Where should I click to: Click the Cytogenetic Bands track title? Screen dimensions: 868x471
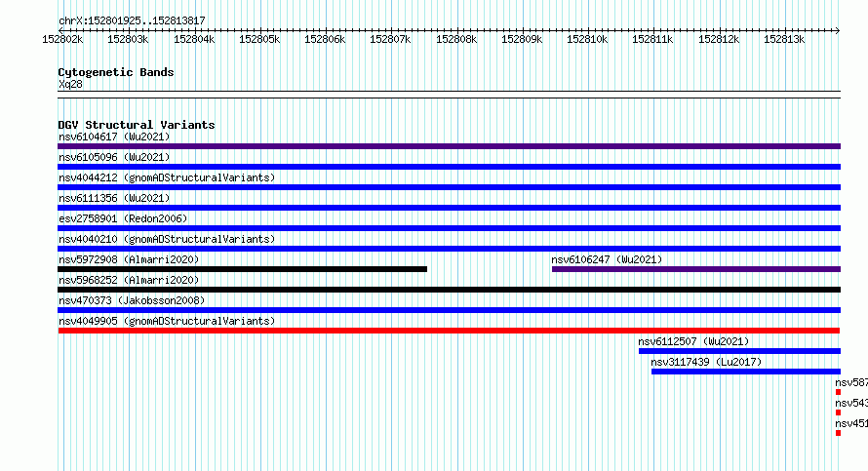[116, 72]
